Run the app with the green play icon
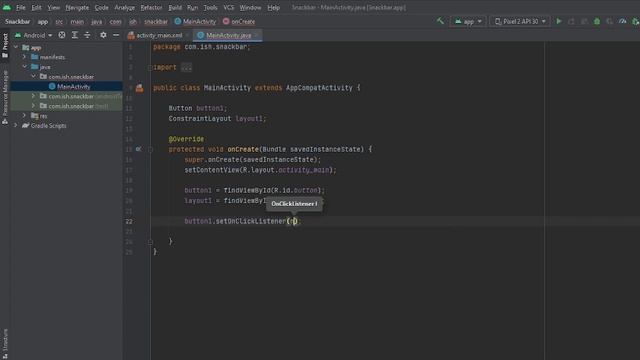Image resolution: width=640 pixels, height=360 pixels. tap(559, 21)
